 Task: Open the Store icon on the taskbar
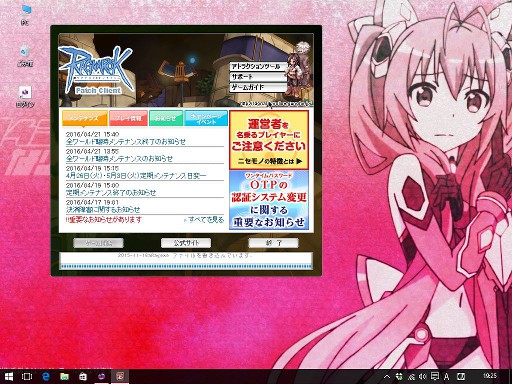[x=83, y=377]
